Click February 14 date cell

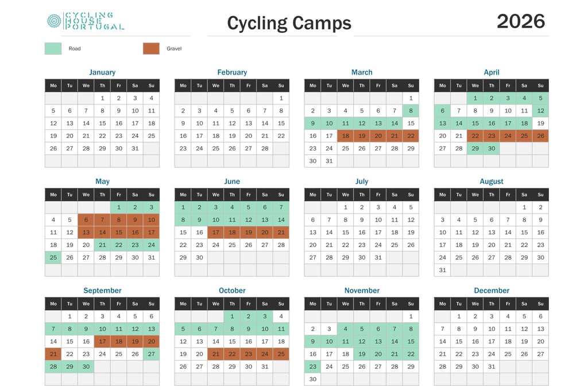(265, 123)
